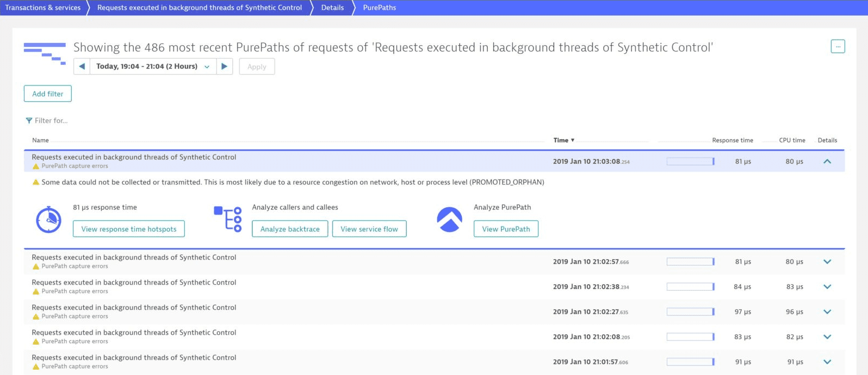Open the Details breadcrumb
This screenshot has height=375, width=868.
tap(332, 8)
